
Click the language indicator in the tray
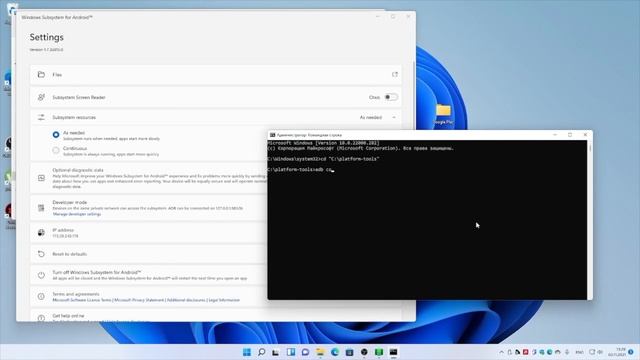(579, 352)
